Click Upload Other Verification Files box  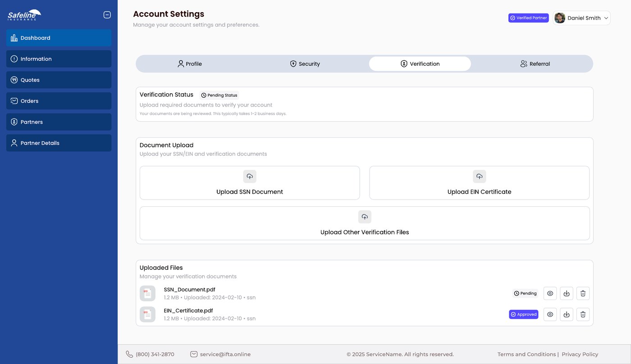coord(365,223)
